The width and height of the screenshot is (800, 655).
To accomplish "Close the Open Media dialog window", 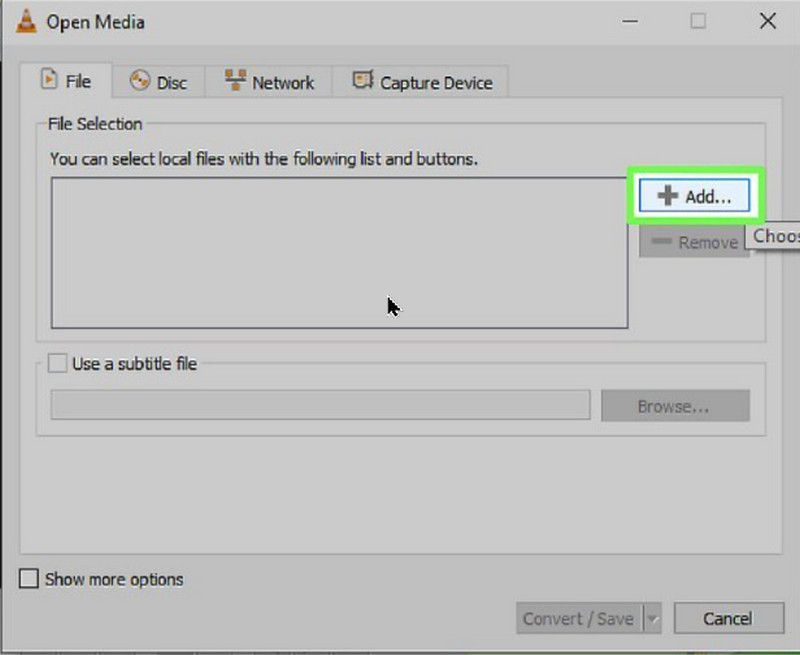I will click(767, 21).
